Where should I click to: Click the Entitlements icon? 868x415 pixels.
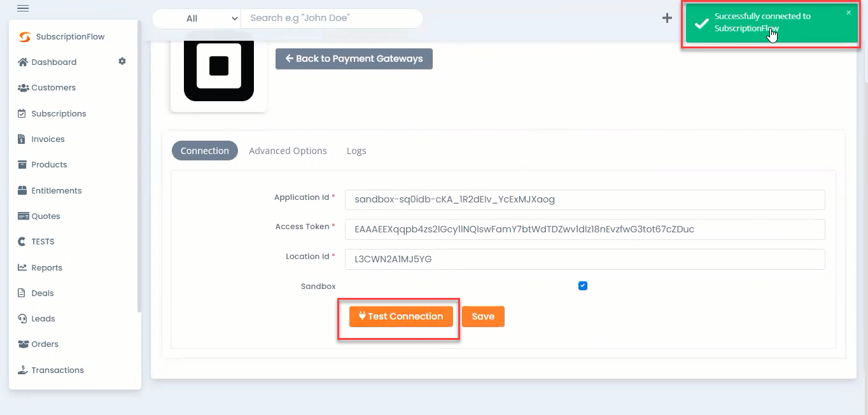[23, 190]
